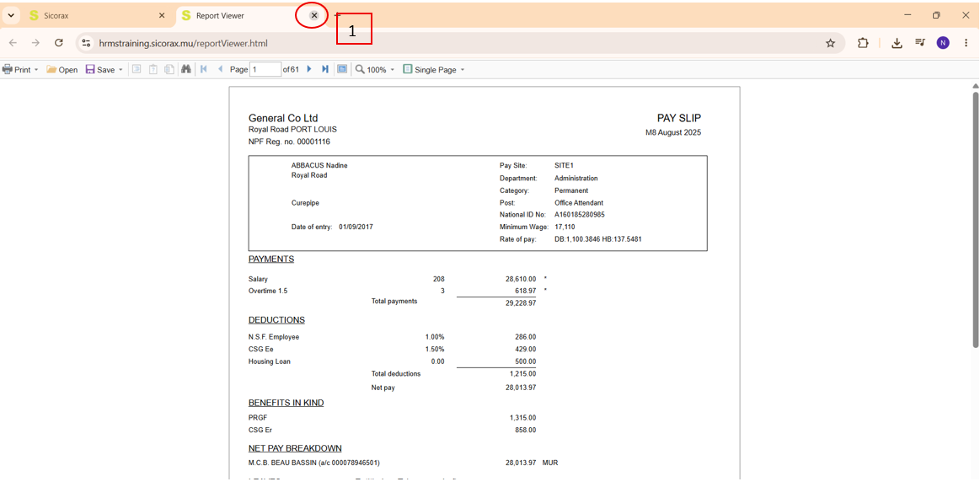The image size is (980, 487).
Task: Click the NET PAY BREAKDOWN heading
Action: 295,448
